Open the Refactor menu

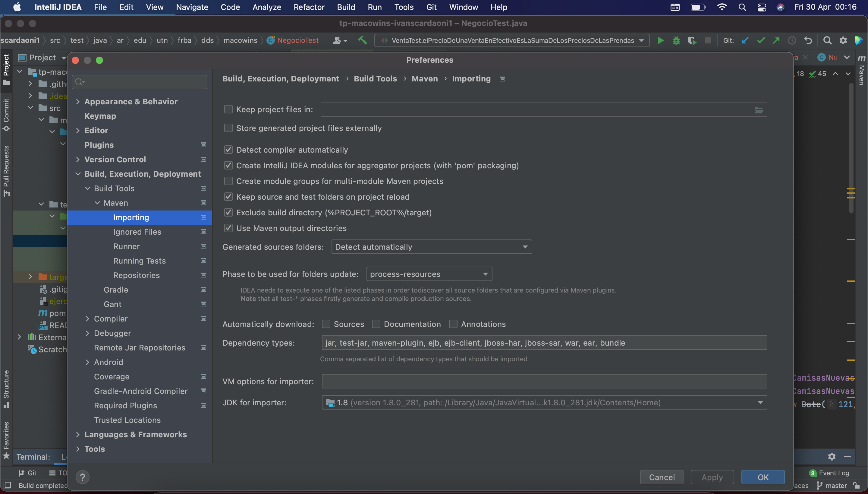coord(309,7)
